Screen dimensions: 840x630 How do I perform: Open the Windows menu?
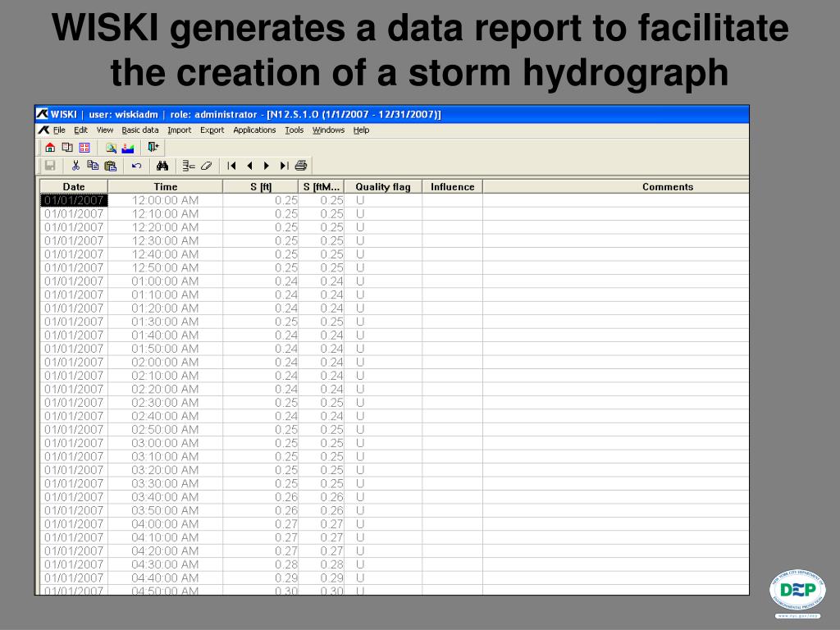click(x=328, y=130)
